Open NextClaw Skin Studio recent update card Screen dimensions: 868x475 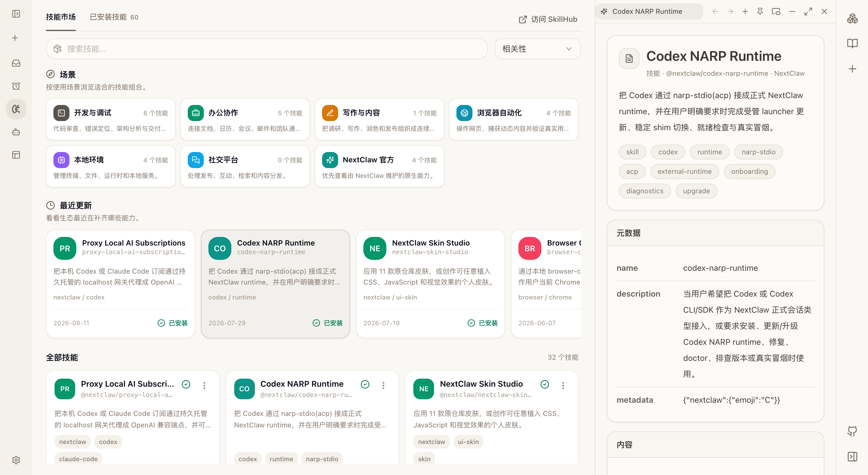click(430, 284)
